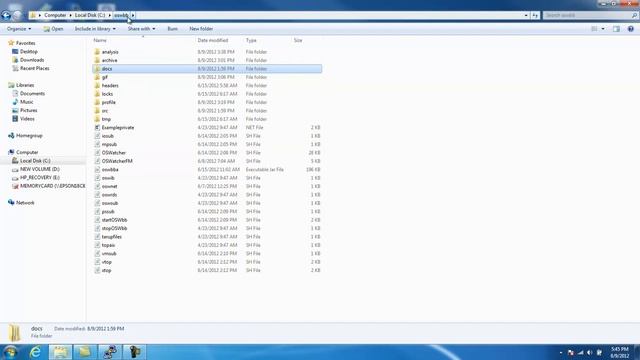Expand the chevron after Local Disk (C:) breadcrumb

coord(109,15)
